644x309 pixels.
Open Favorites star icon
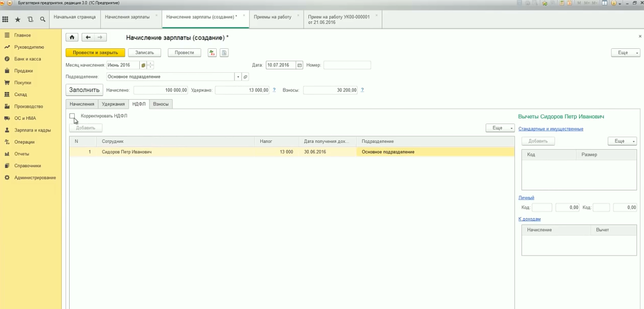[18, 20]
